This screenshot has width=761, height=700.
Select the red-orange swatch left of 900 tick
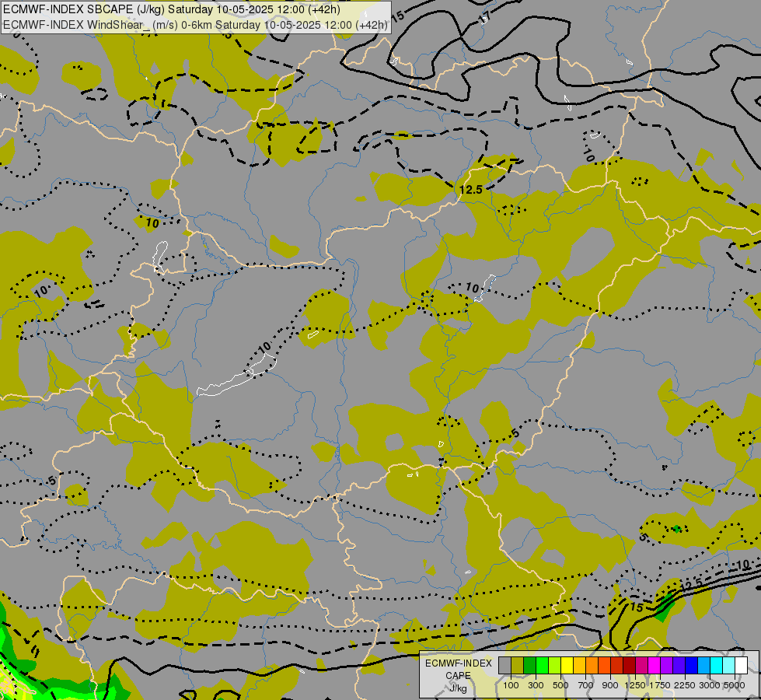(x=605, y=665)
